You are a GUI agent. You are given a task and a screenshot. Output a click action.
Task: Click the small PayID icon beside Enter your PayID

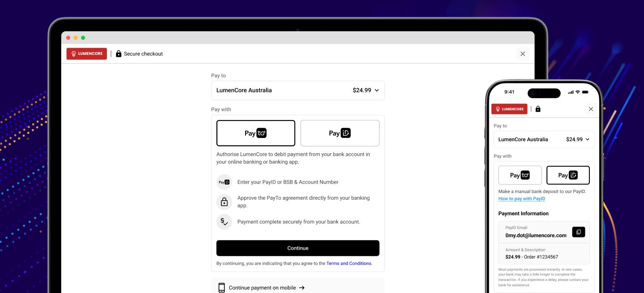(x=224, y=182)
